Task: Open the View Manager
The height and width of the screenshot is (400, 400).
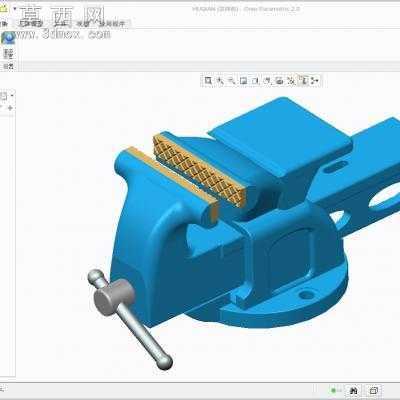Action: click(x=279, y=81)
